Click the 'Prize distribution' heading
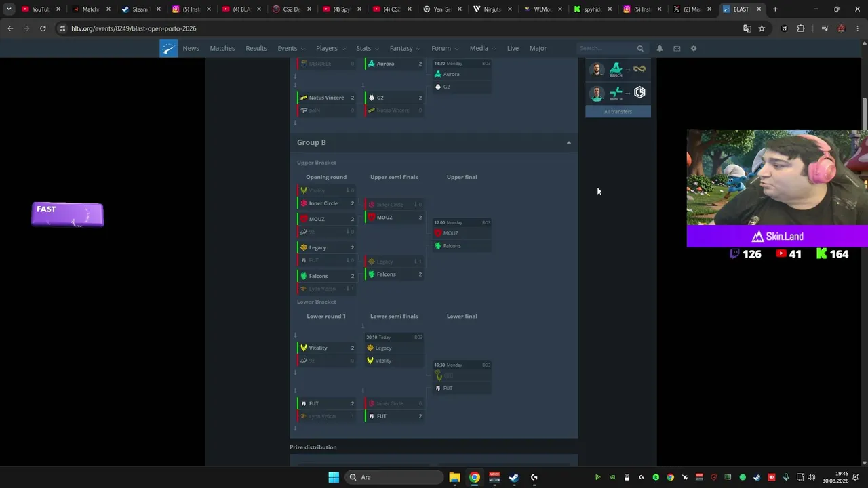The width and height of the screenshot is (868, 488). pyautogui.click(x=313, y=447)
